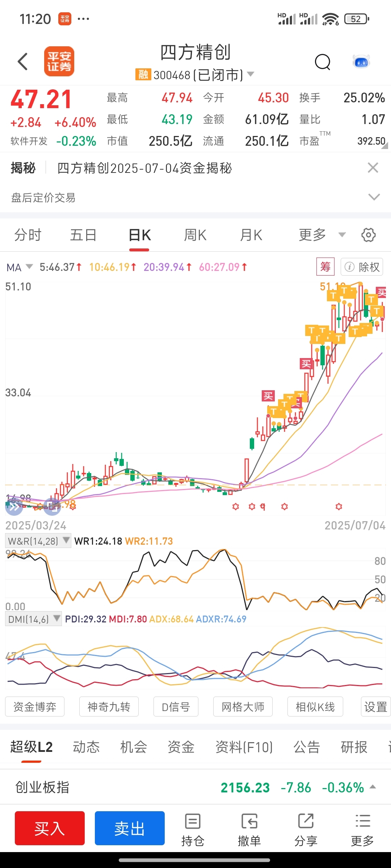Open indicator 设置 button
The image size is (391, 868).
[x=376, y=706]
